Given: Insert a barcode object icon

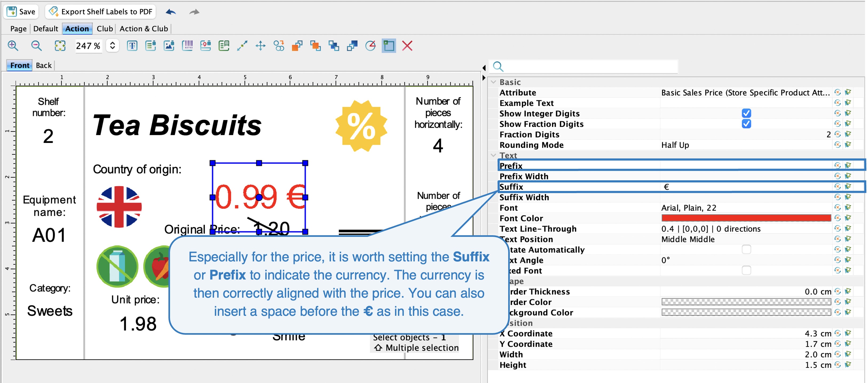Looking at the screenshot, I should click(x=187, y=46).
